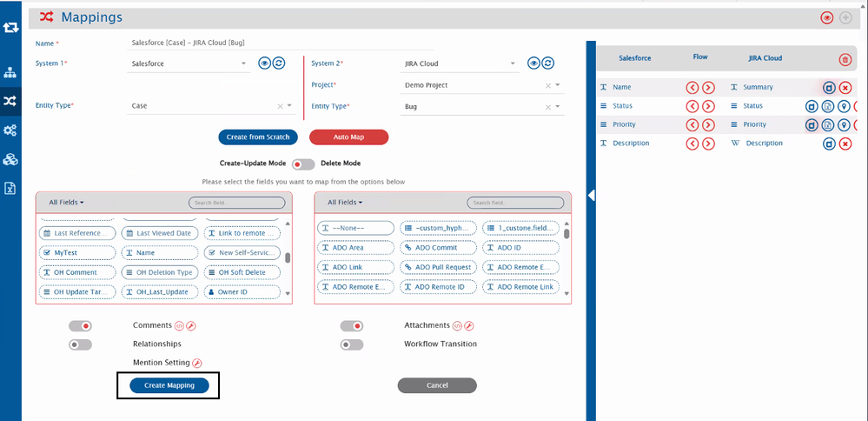Screen dimensions: 868x421
Task: Remove the Name to Summary mapping
Action: (845, 88)
